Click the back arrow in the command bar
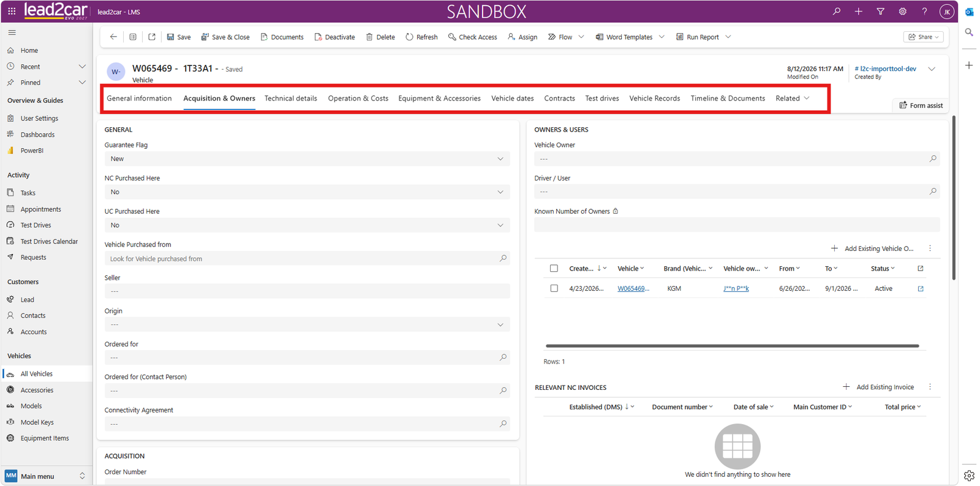 coord(113,37)
